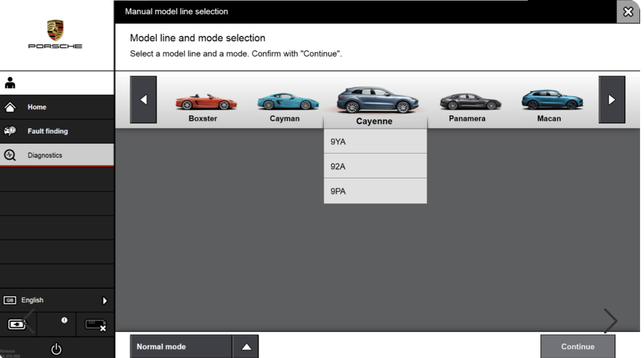Click the Diagnostics magnifier icon
The width and height of the screenshot is (644, 358).
click(x=10, y=155)
